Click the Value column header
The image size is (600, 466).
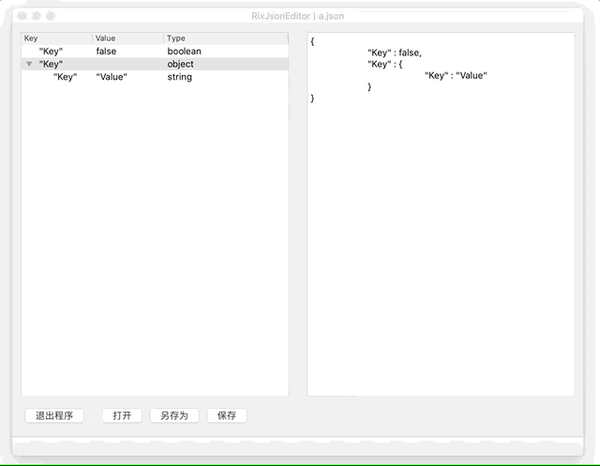[x=128, y=38]
